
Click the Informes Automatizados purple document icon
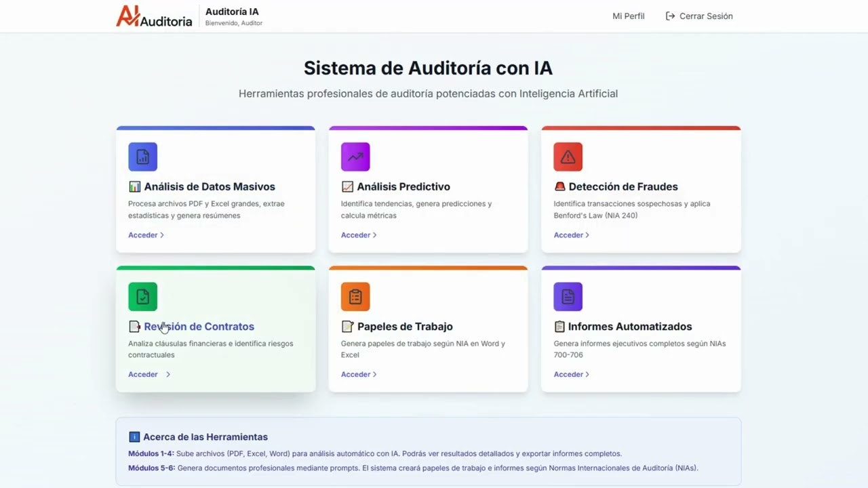568,296
